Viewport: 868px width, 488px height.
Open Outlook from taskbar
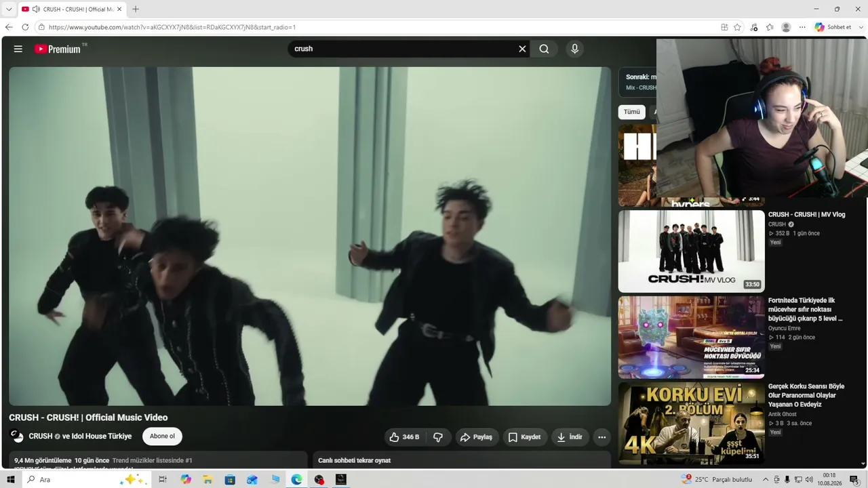click(x=252, y=480)
